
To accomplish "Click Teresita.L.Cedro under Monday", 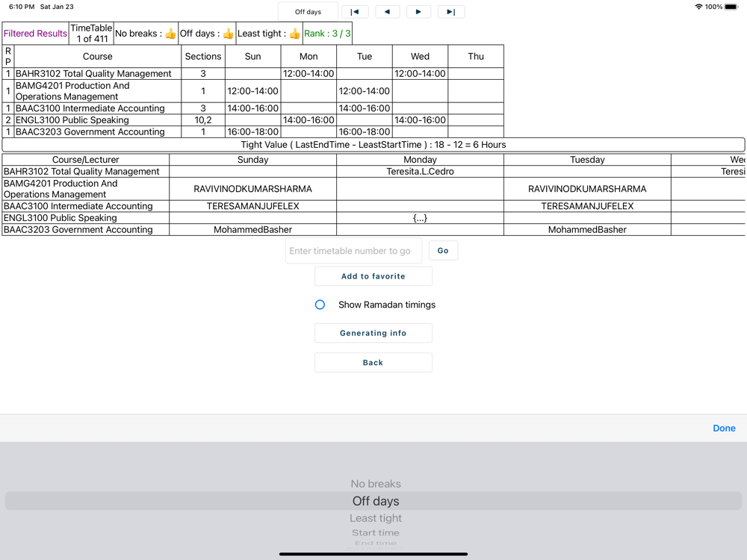I will click(420, 172).
